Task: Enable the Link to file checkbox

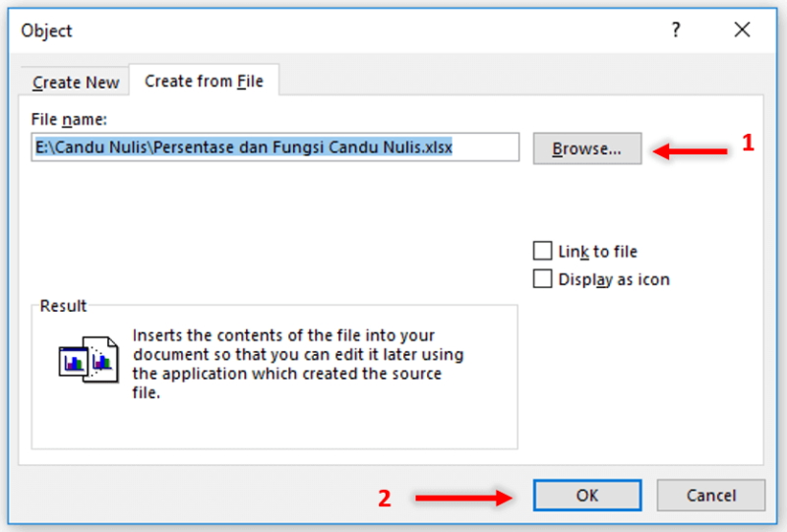Action: (x=543, y=251)
